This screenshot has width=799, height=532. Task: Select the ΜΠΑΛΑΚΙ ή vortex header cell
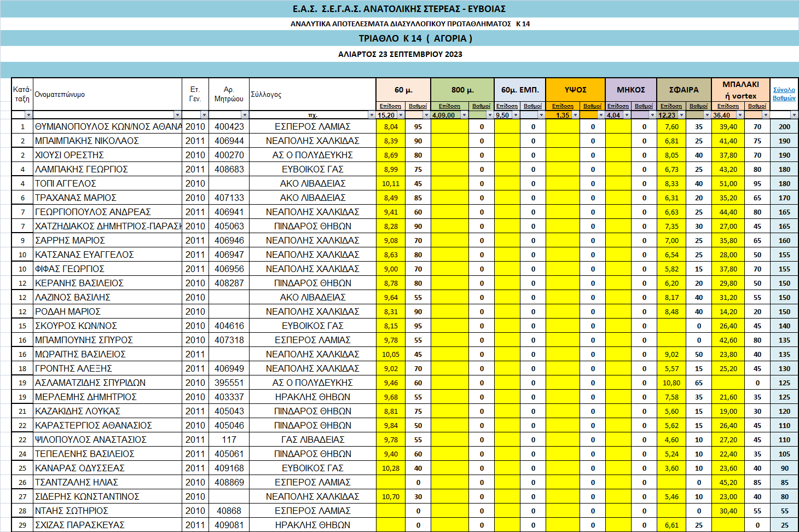coord(741,90)
